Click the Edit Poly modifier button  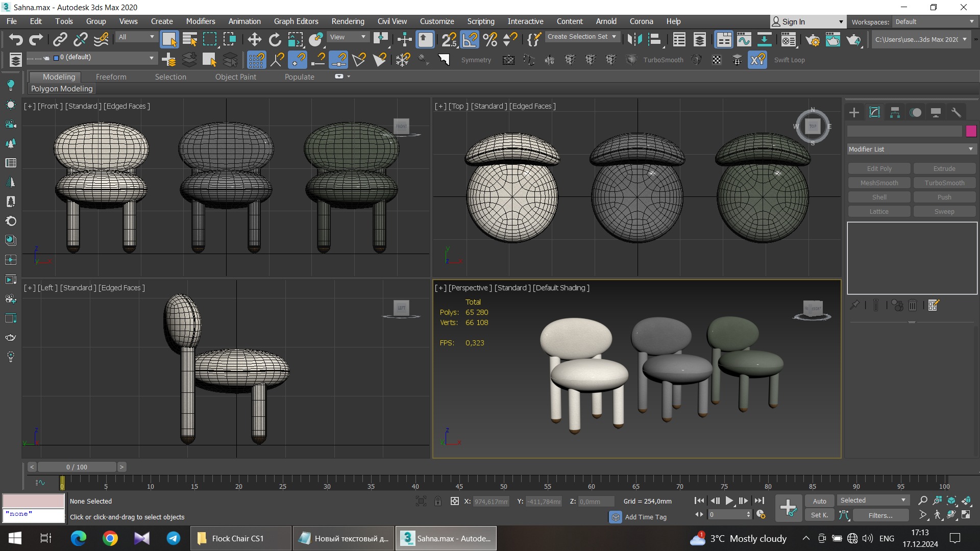tap(879, 168)
